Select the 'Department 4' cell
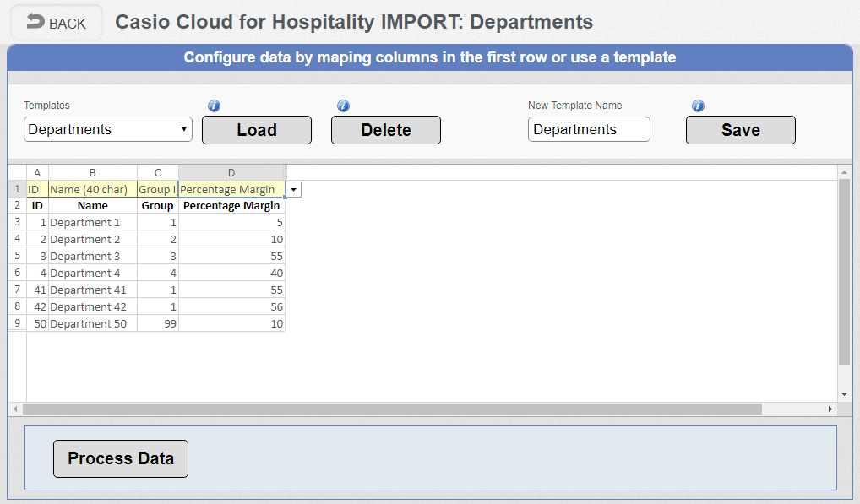The width and height of the screenshot is (860, 504). pos(93,273)
